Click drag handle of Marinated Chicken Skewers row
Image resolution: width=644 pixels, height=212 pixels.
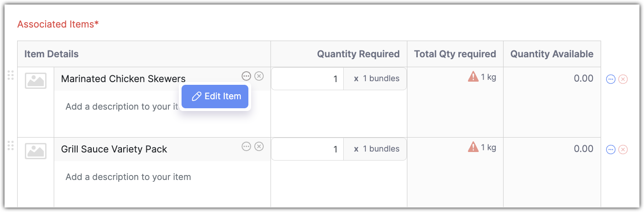11,75
